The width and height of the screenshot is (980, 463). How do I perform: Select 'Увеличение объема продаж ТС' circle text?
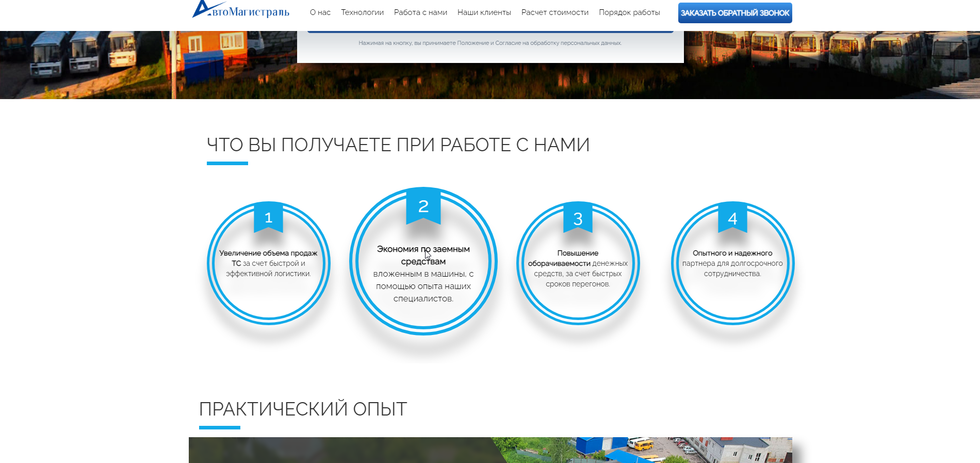[268, 258]
